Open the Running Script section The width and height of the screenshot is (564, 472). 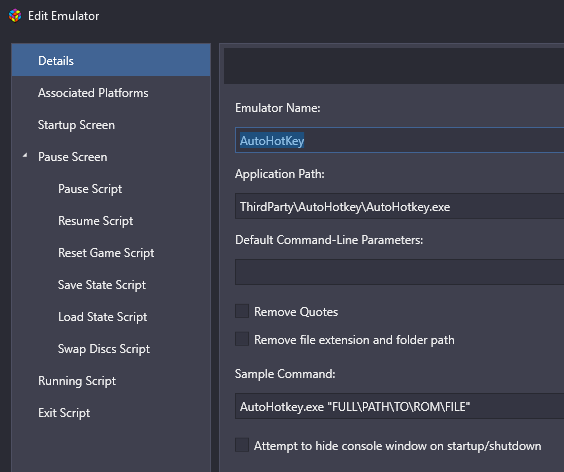111,381
